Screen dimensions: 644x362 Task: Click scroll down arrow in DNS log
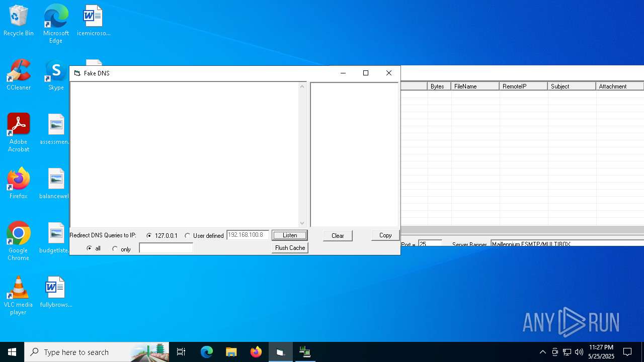coord(302,223)
